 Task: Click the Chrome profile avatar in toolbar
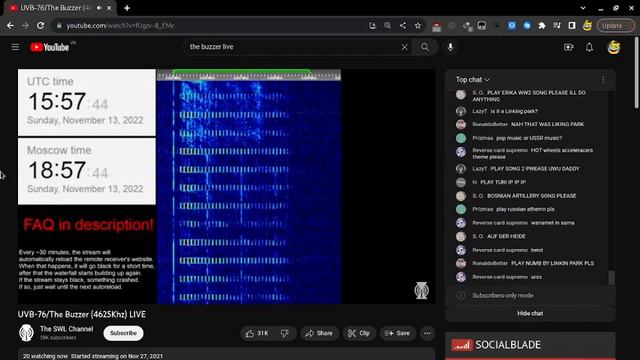click(x=587, y=25)
